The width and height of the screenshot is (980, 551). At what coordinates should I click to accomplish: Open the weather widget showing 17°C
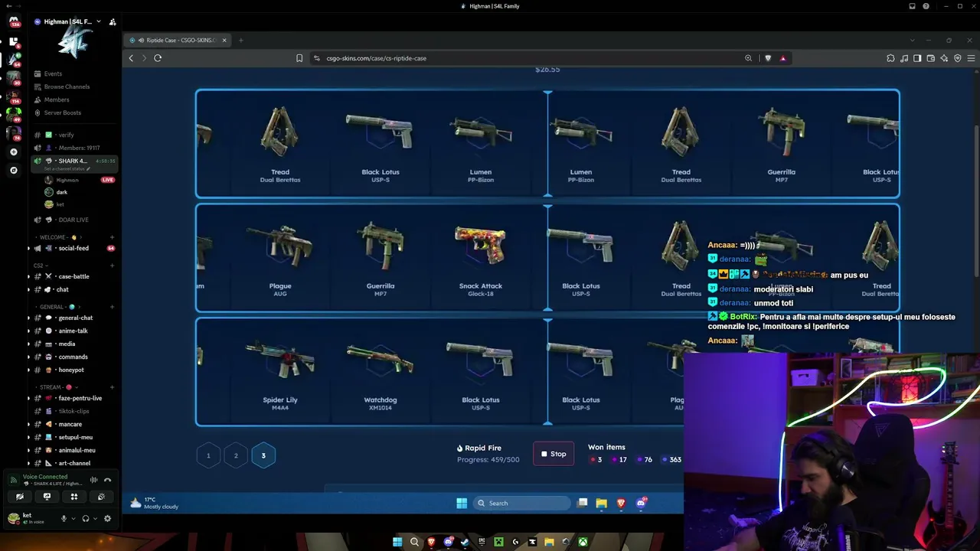155,503
